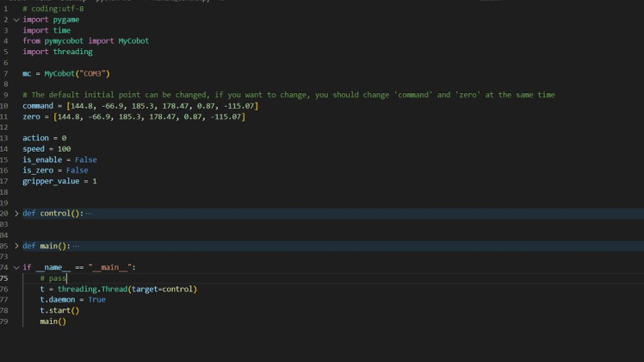This screenshot has width=644, height=362.
Task: Expand the folded control function
Action: [x=16, y=214]
